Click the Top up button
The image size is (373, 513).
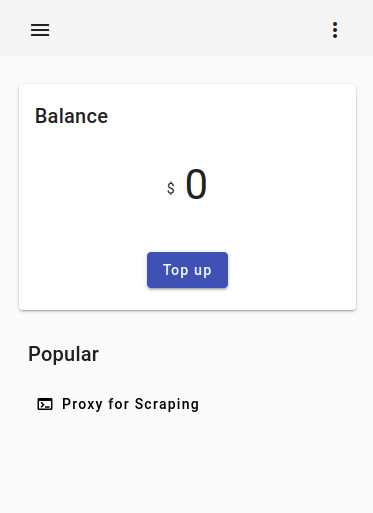coord(187,270)
